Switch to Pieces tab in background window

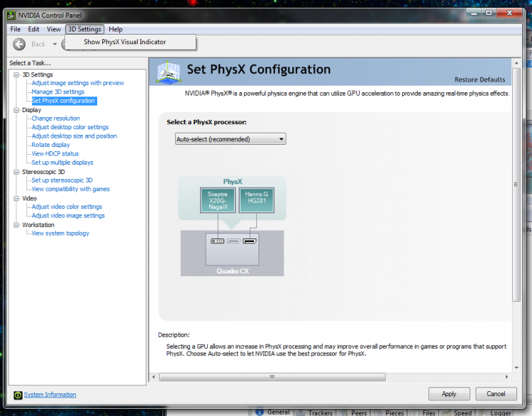389,412
